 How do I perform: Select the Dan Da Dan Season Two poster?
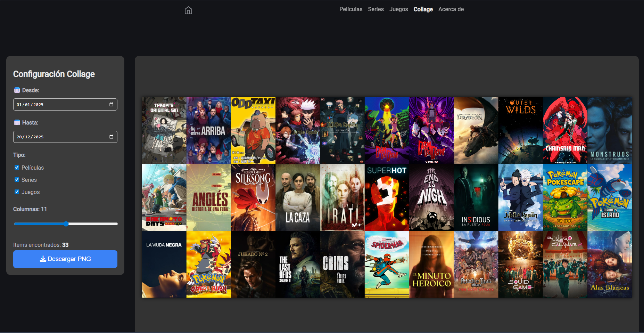point(431,130)
